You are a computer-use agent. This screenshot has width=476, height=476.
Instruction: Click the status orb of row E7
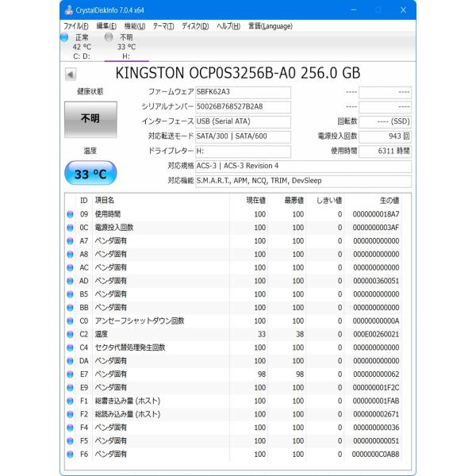pyautogui.click(x=70, y=374)
